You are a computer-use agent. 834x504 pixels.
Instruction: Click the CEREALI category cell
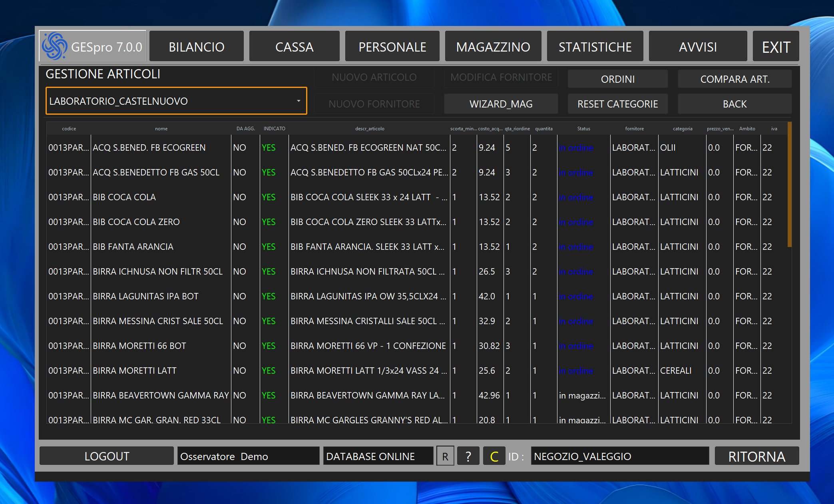(x=682, y=371)
